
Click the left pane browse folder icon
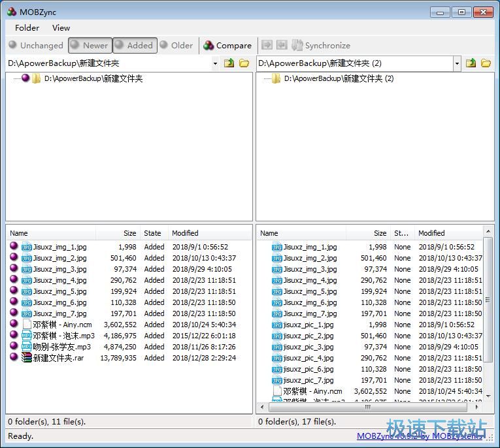pyautogui.click(x=244, y=63)
